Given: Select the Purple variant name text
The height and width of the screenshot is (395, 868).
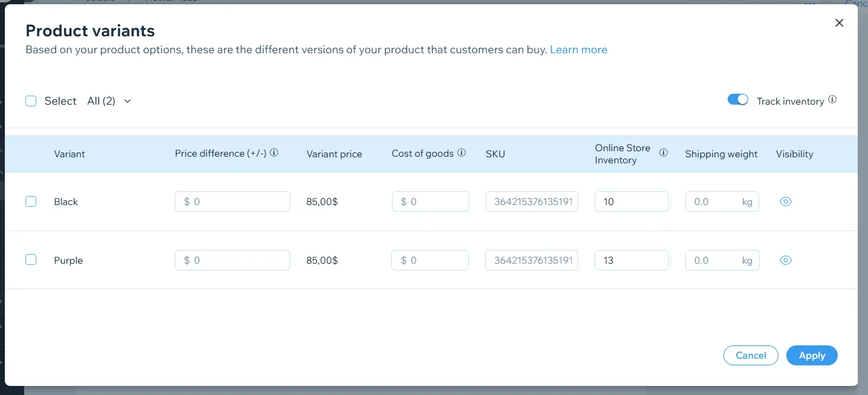Looking at the screenshot, I should pyautogui.click(x=68, y=261).
